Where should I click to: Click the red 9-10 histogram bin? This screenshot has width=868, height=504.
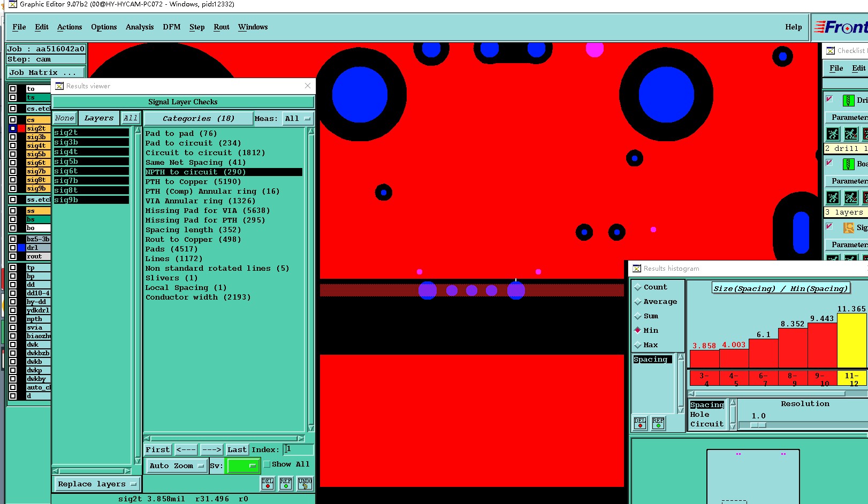pos(823,378)
